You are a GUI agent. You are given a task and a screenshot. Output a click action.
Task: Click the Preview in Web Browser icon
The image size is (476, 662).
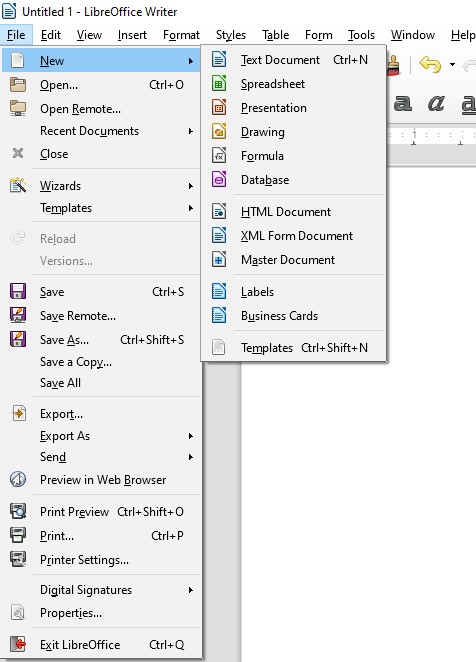tap(18, 480)
